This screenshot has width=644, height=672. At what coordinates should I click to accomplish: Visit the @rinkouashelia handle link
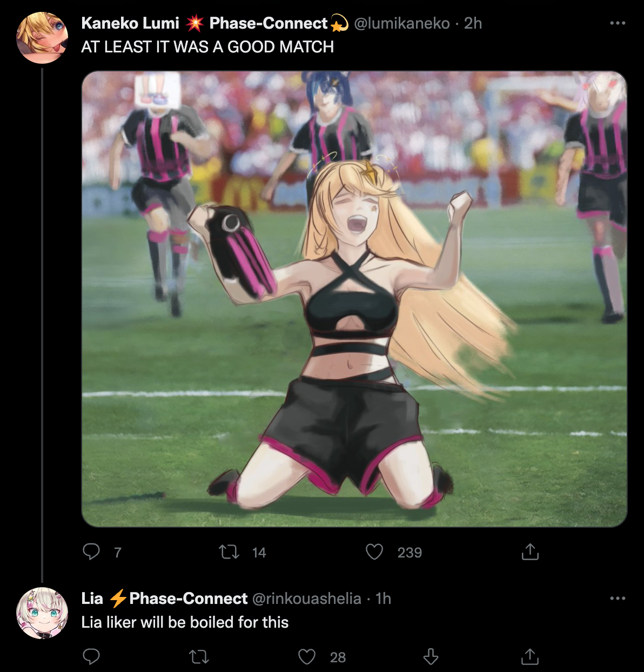306,599
